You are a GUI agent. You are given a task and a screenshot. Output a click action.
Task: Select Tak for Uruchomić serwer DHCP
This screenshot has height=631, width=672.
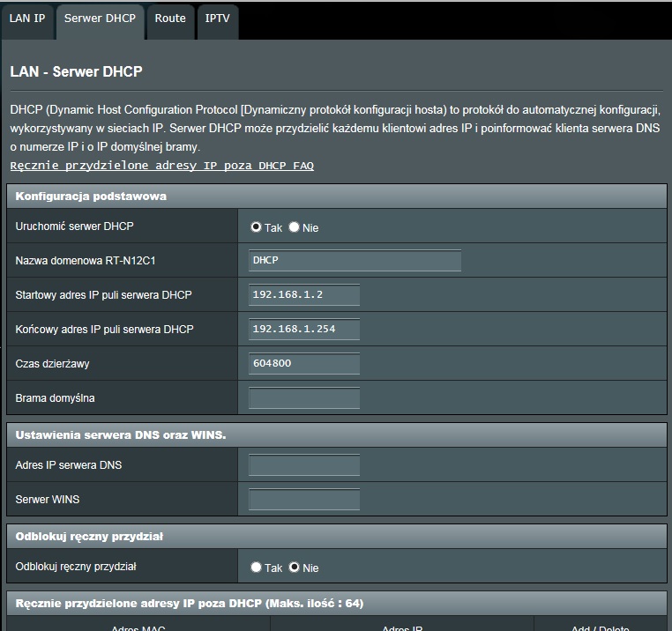click(256, 227)
